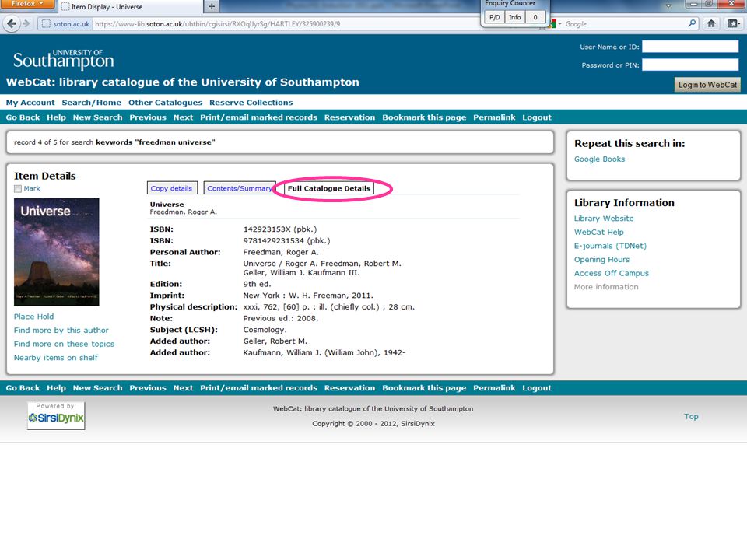Viewport: 747px width, 560px height.
Task: Click the Universe book cover thumbnail
Action: click(x=57, y=252)
